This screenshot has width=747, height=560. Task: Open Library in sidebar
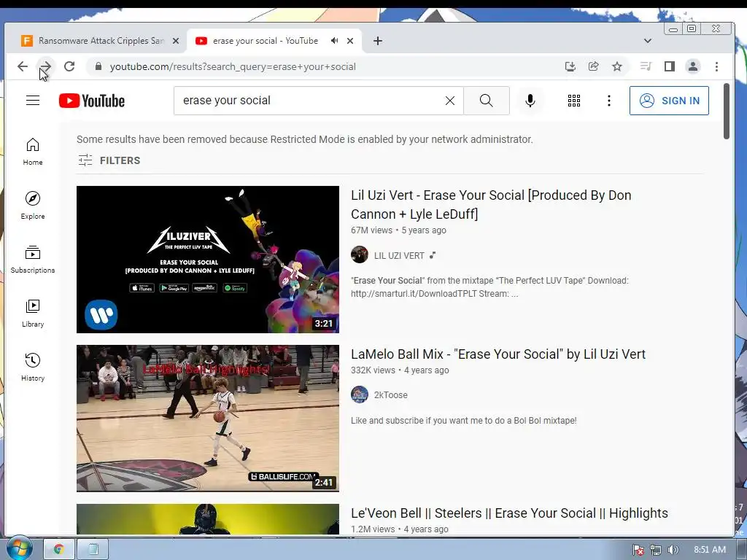[33, 313]
